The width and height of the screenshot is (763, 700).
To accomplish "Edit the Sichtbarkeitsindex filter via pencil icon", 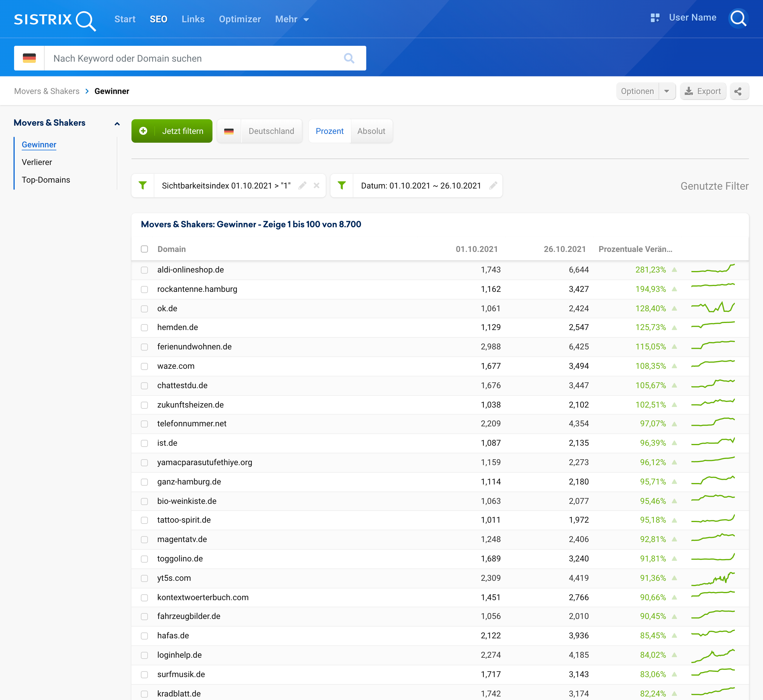I will click(302, 186).
